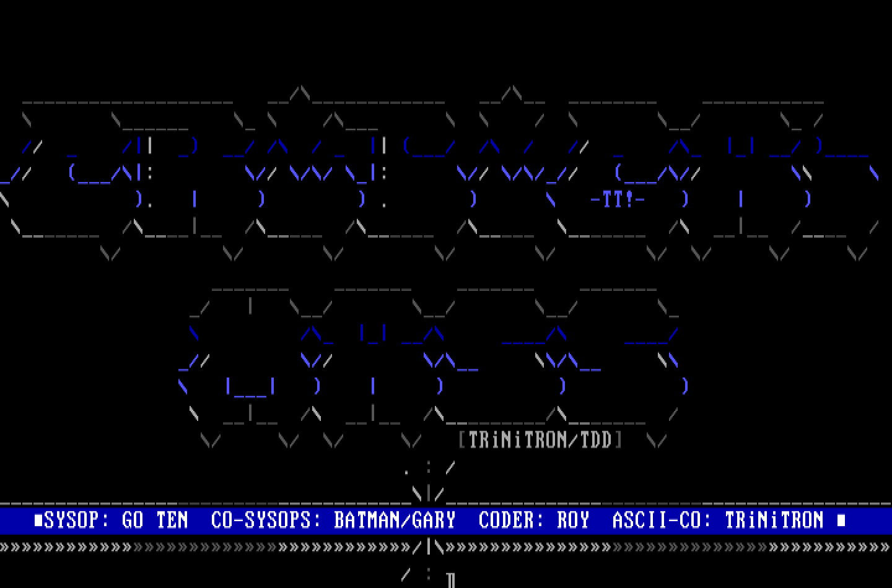Click TRiNiTRON in the blue status bar

coord(774,521)
